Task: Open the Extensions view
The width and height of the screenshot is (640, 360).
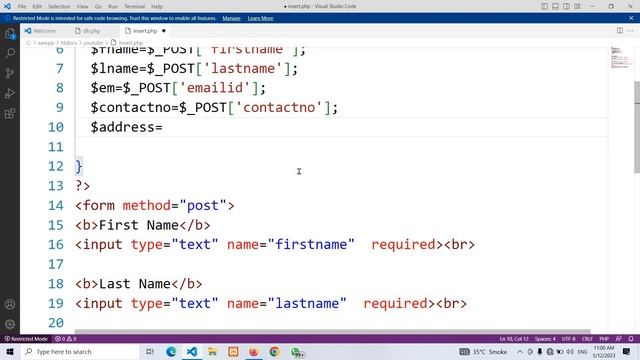Action: (10, 113)
